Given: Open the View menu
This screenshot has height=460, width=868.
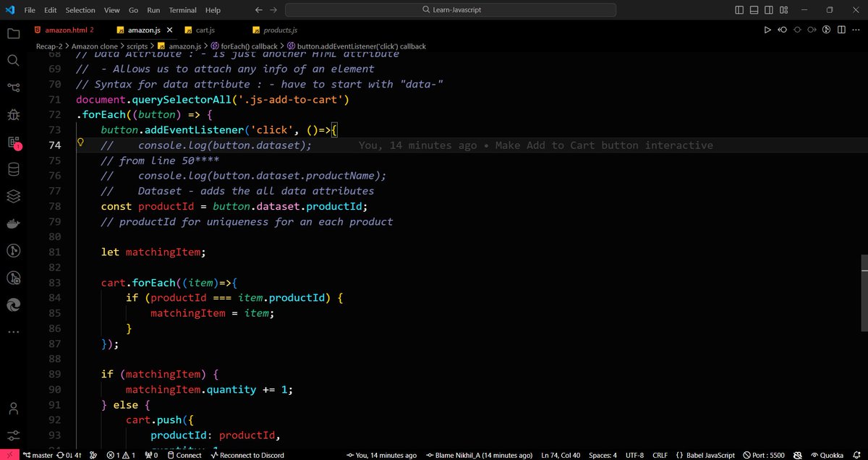Looking at the screenshot, I should 111,10.
